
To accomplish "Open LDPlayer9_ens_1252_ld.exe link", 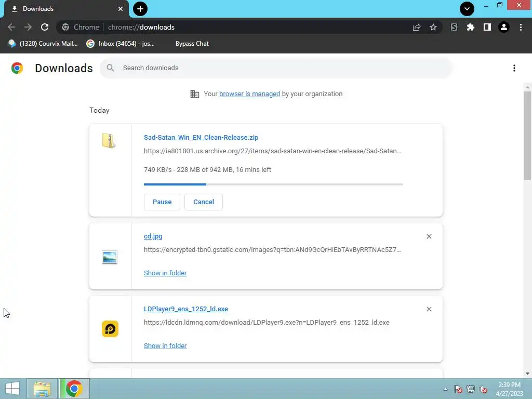I will coord(186,309).
